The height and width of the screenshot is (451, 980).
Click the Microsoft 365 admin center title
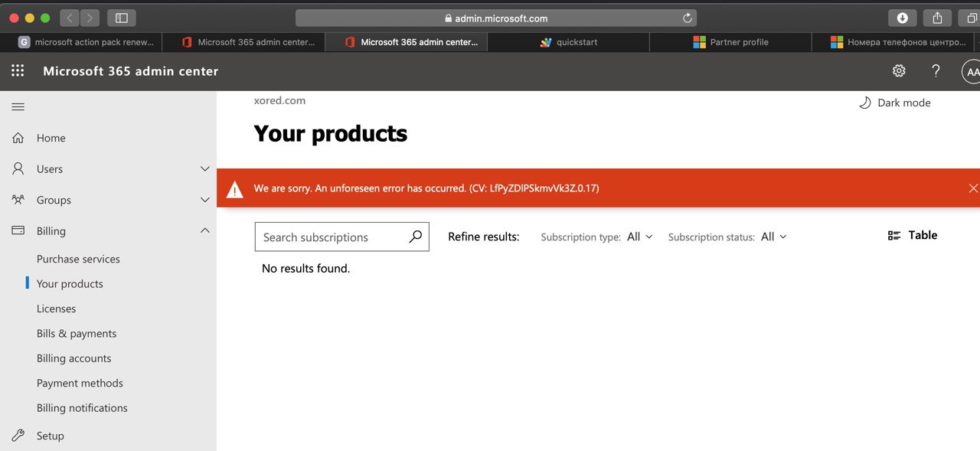(x=131, y=71)
